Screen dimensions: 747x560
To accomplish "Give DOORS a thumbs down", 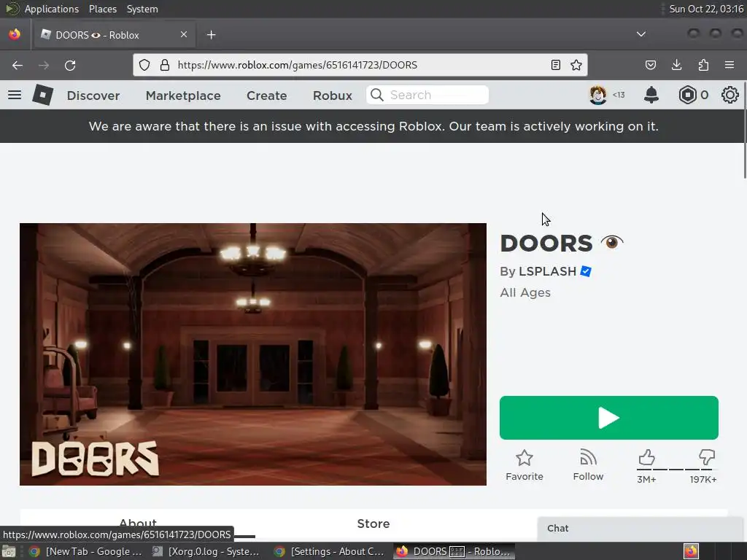I will 707,458.
